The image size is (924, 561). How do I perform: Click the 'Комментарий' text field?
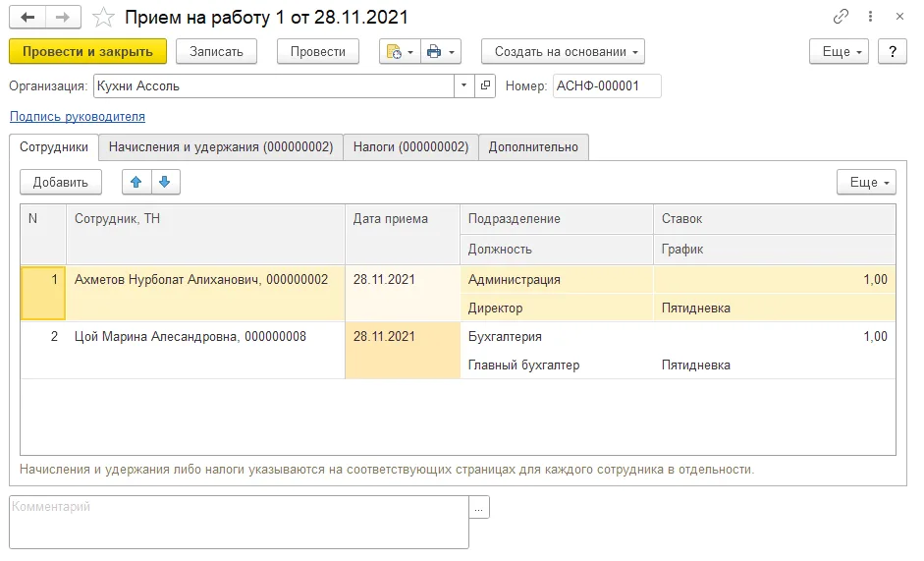(x=240, y=522)
